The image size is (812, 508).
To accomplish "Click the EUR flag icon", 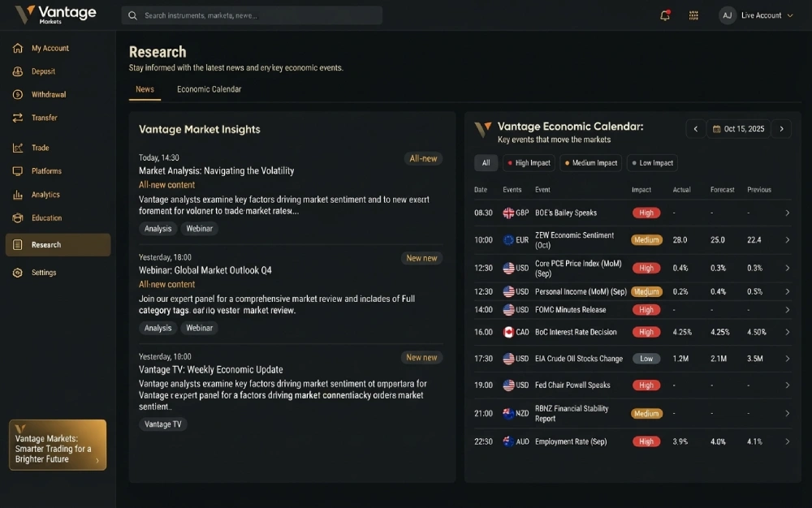I will click(x=508, y=240).
